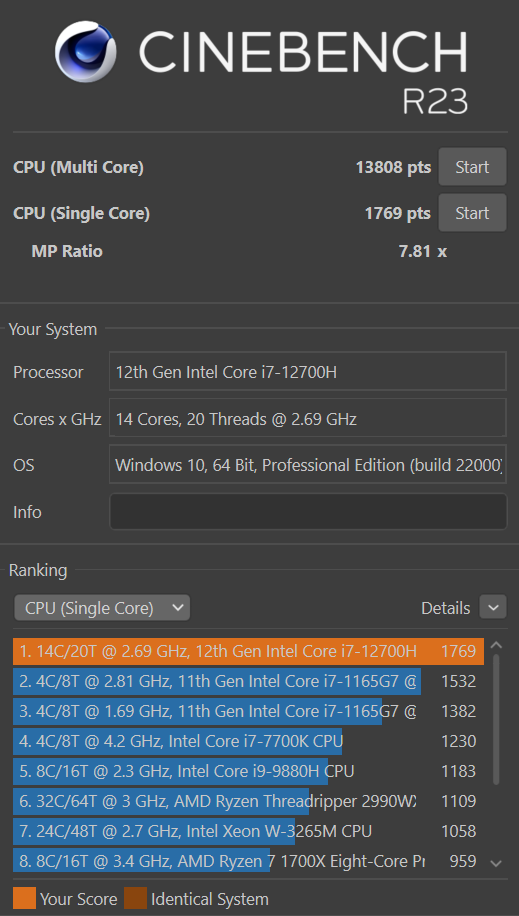The width and height of the screenshot is (519, 916).
Task: Start the CPU Single Core benchmark
Action: pyautogui.click(x=472, y=213)
